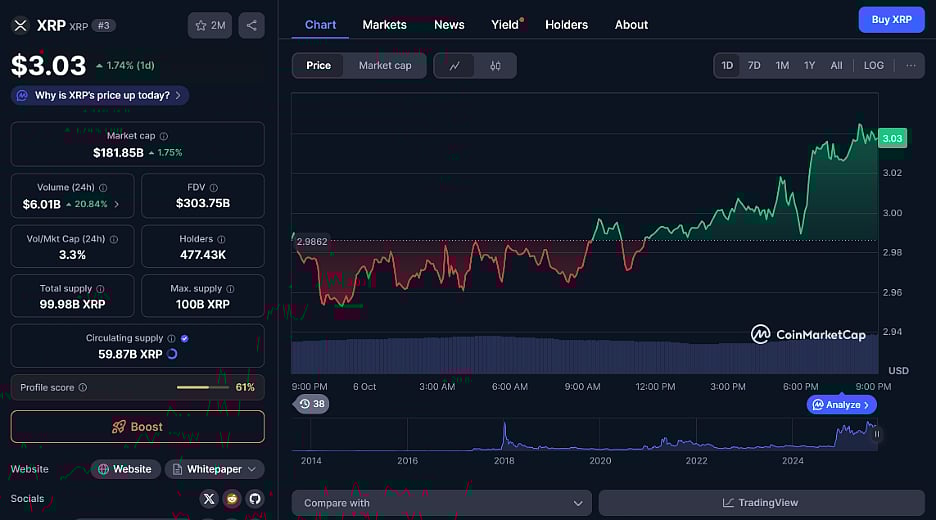Open Holders info icon
This screenshot has height=520, width=936.
click(x=221, y=239)
